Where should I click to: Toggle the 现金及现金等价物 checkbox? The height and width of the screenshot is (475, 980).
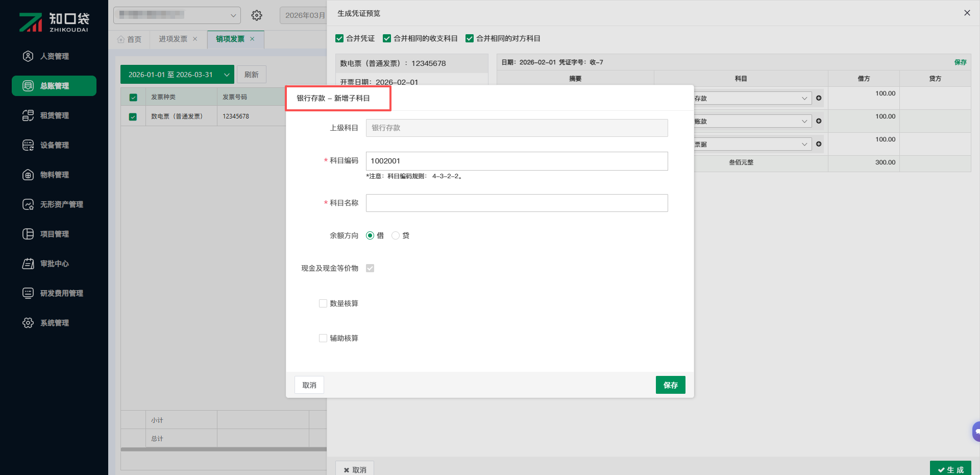(x=370, y=268)
